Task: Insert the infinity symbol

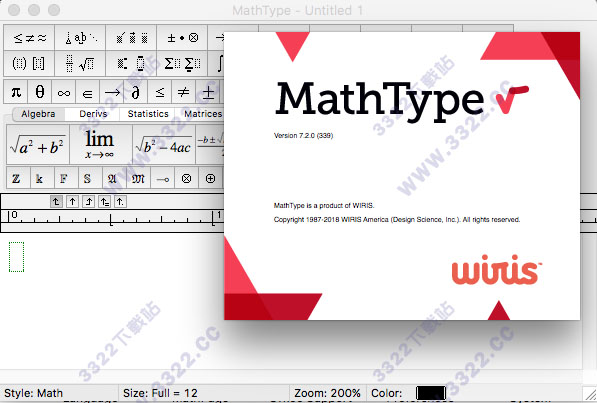Action: pyautogui.click(x=64, y=92)
